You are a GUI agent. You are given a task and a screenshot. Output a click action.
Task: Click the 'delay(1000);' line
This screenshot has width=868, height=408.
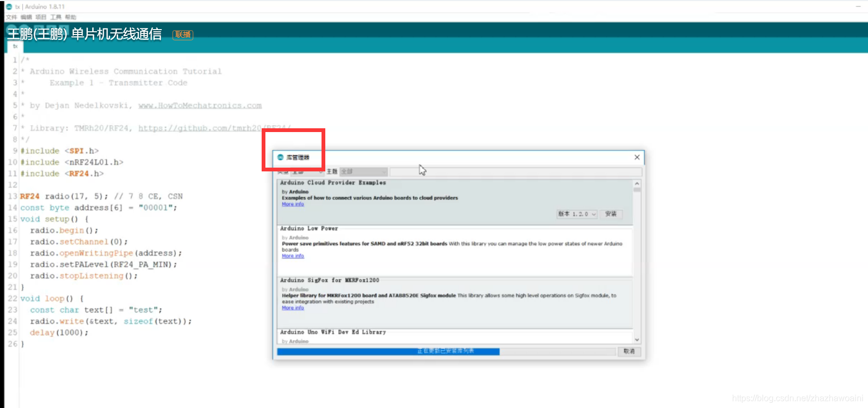click(x=59, y=333)
